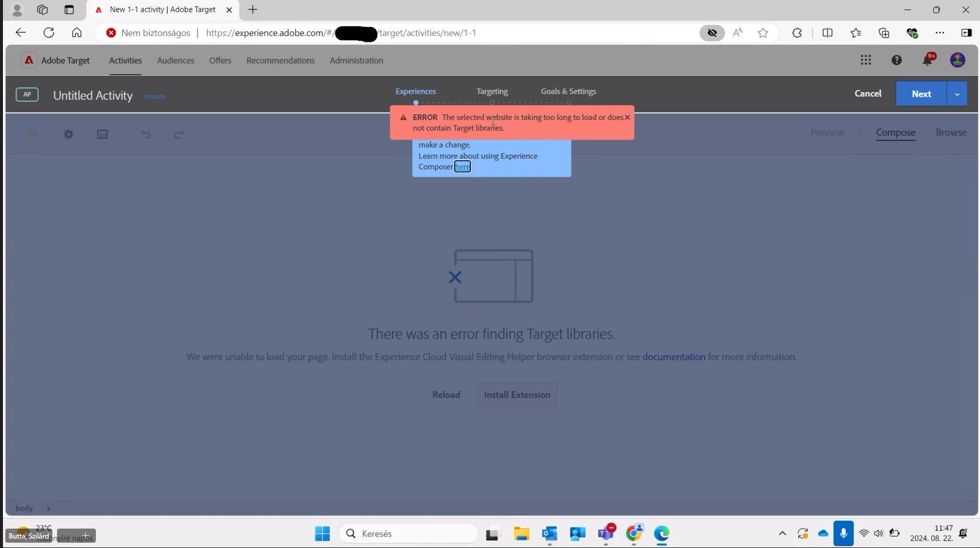Close the New 1-1 activity tab
Viewport: 980px width, 548px height.
click(x=229, y=10)
